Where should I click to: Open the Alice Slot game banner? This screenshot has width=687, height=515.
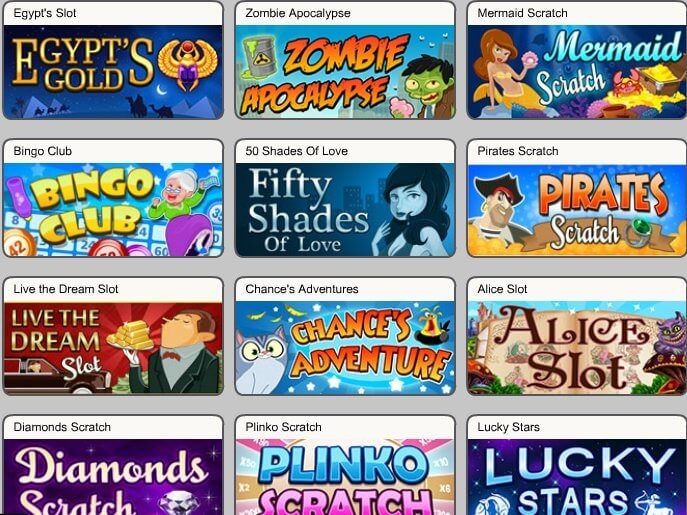pos(577,348)
